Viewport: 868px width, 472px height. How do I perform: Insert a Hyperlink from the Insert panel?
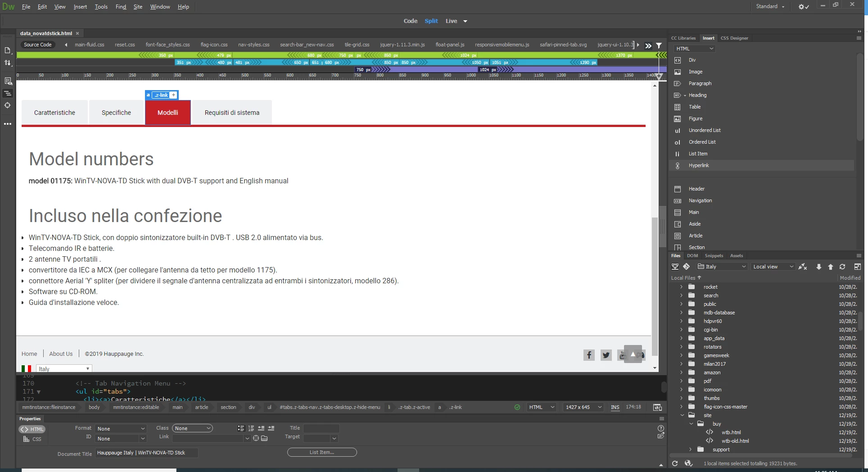pos(698,165)
